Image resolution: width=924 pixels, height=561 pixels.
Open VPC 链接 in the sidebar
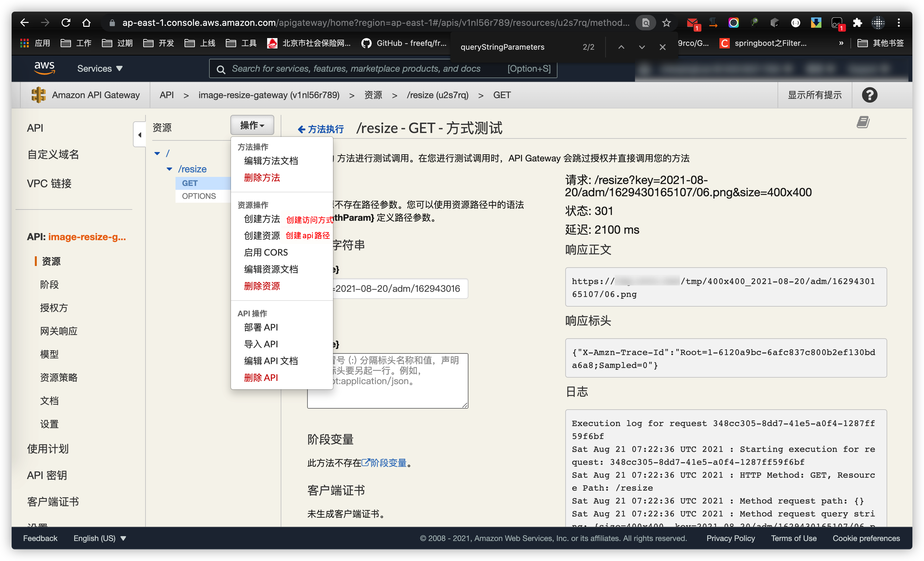pyautogui.click(x=49, y=183)
